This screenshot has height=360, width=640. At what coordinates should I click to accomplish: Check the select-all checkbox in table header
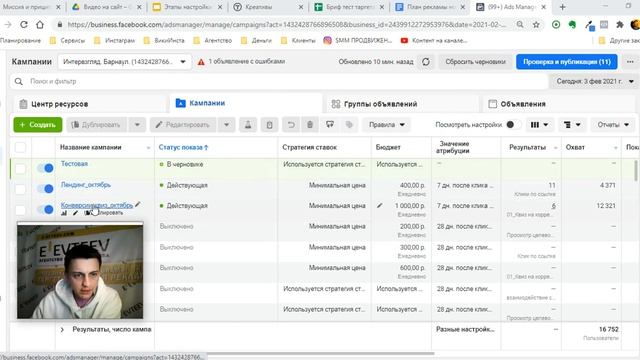click(x=20, y=147)
